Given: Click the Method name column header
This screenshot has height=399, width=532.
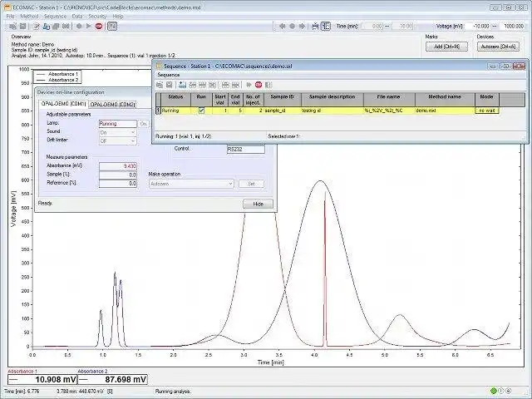Looking at the screenshot, I should point(445,100).
